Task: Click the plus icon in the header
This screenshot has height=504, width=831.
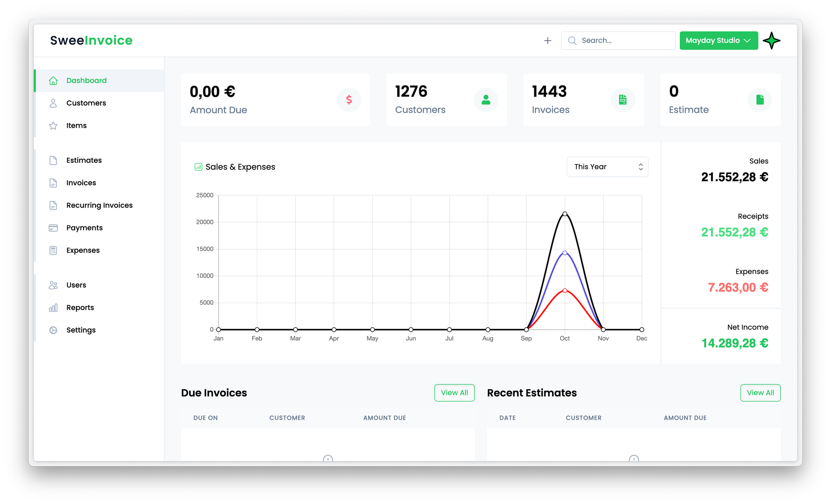Action: point(548,41)
